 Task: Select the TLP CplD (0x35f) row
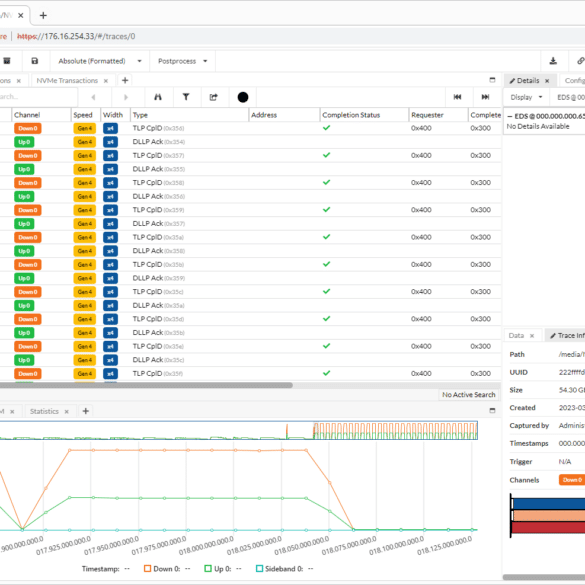click(x=250, y=373)
